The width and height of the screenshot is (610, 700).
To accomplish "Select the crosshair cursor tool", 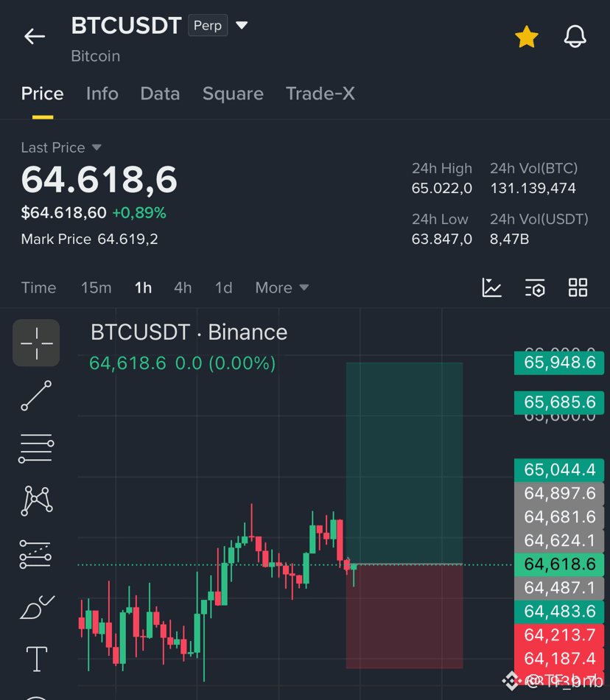I will (x=36, y=343).
